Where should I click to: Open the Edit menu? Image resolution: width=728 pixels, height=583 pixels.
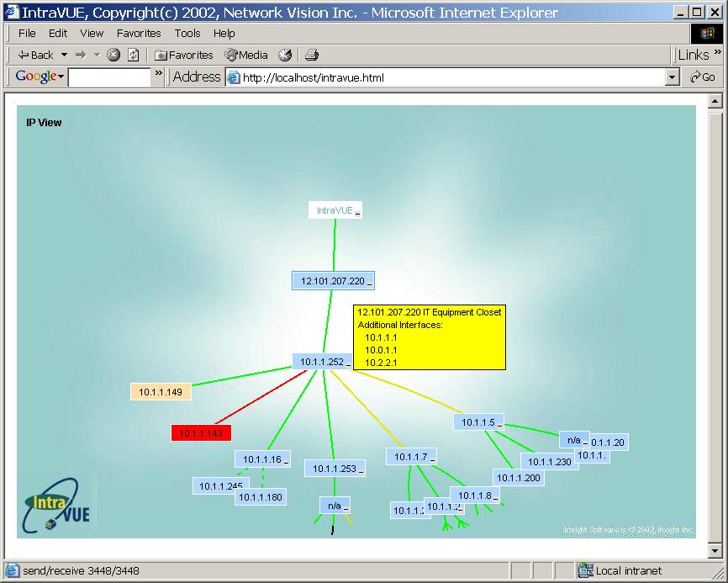(x=58, y=34)
